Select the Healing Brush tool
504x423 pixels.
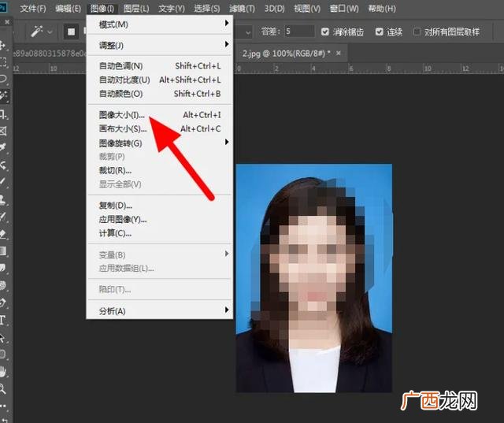point(2,165)
